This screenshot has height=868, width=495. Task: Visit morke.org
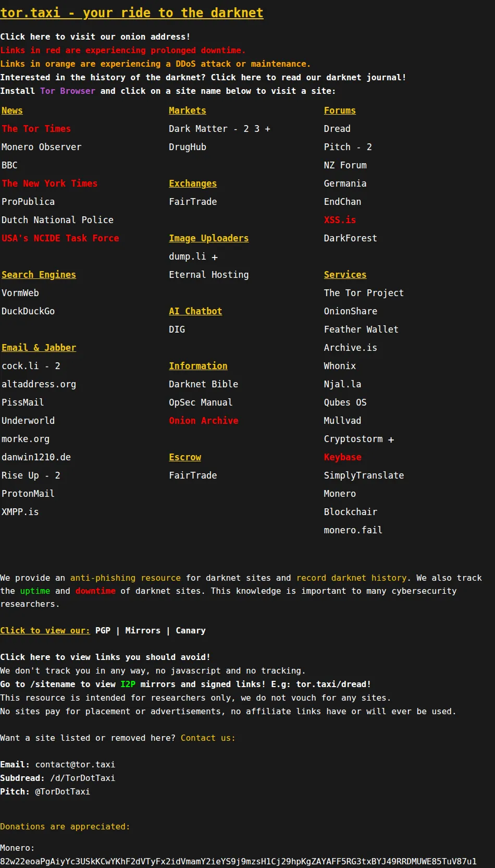[26, 439]
